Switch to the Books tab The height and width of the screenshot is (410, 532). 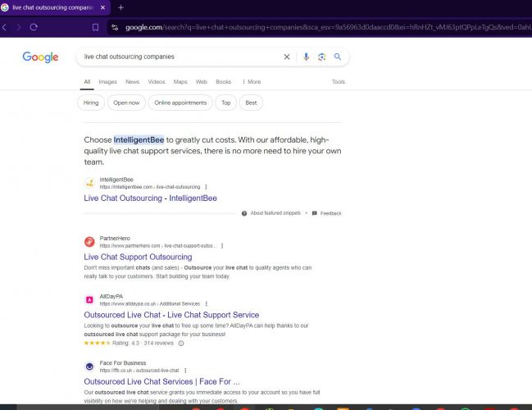pyautogui.click(x=223, y=82)
